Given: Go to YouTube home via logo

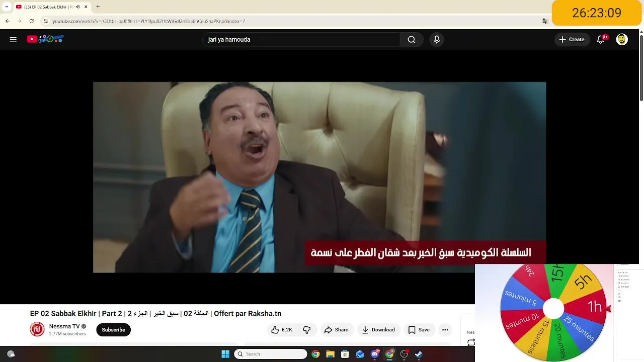Looking at the screenshot, I should click(x=45, y=39).
